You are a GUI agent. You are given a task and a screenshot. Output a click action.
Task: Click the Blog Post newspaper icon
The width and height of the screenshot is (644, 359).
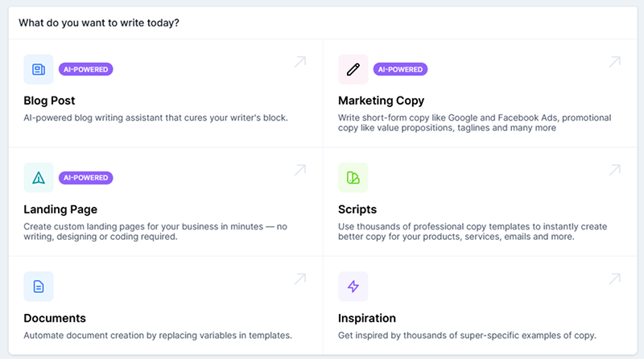click(39, 69)
